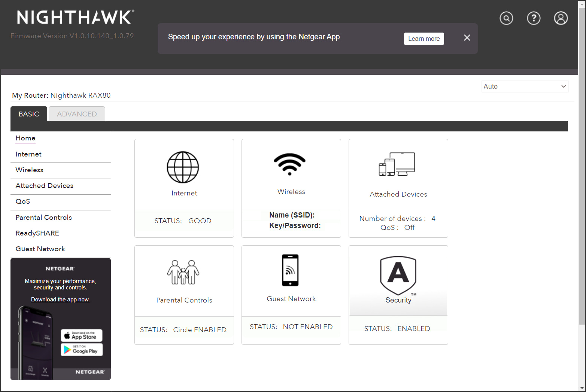Click the Security tile label
586x392 pixels.
pos(398,300)
